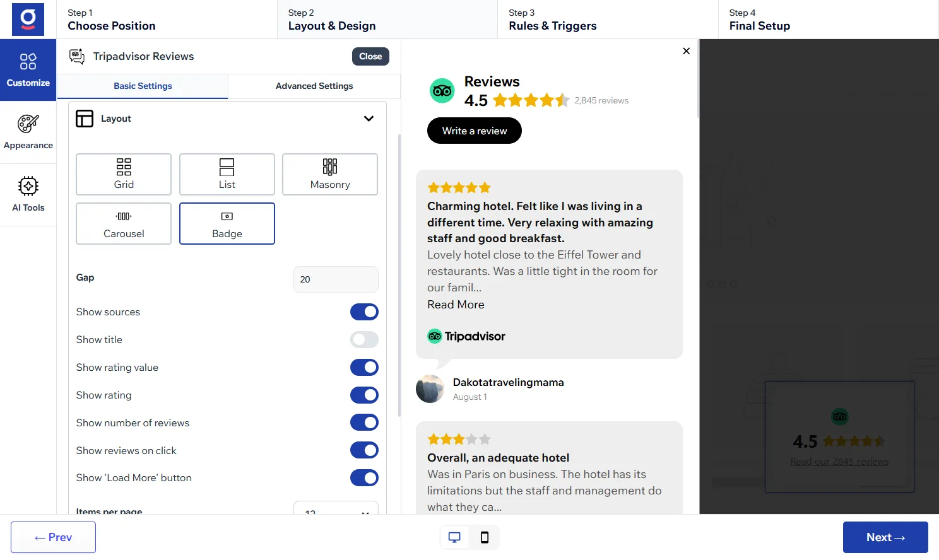Click Read More on first review
This screenshot has width=939, height=560.
tap(456, 305)
